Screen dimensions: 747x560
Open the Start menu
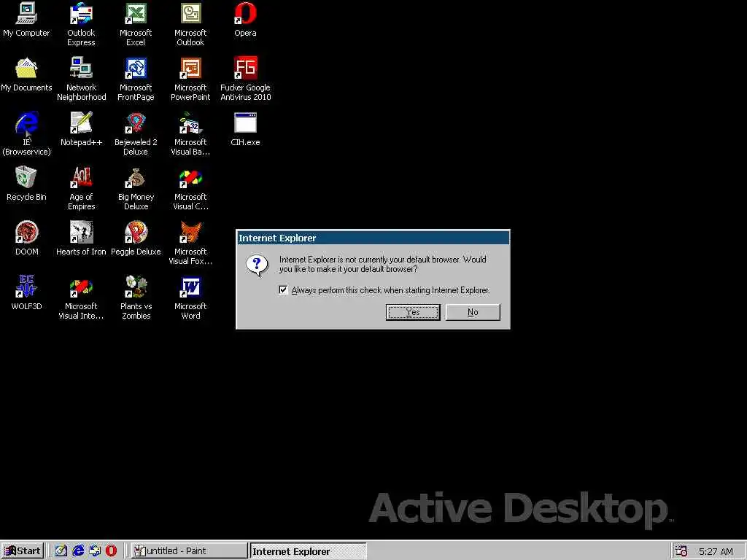pyautogui.click(x=23, y=551)
